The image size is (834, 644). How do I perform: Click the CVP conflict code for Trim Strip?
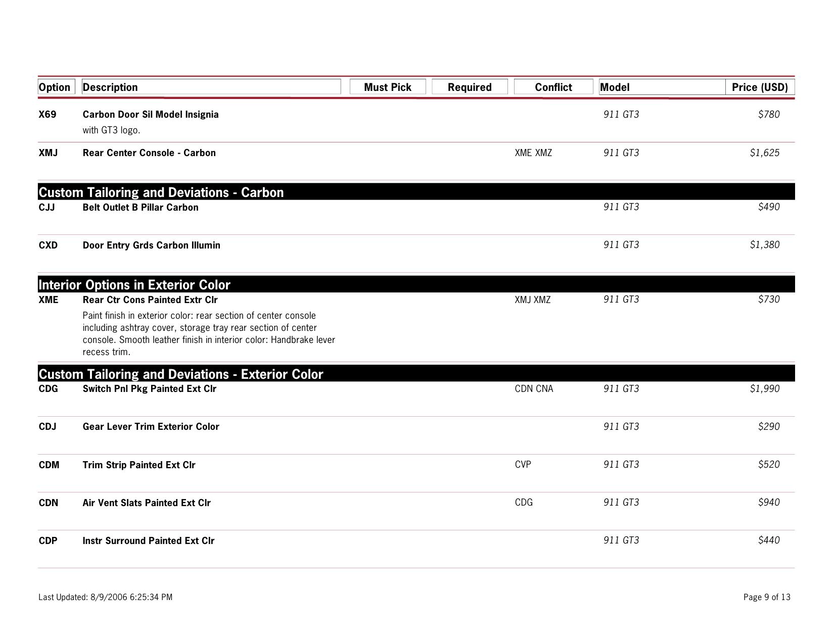pyautogui.click(x=523, y=465)
